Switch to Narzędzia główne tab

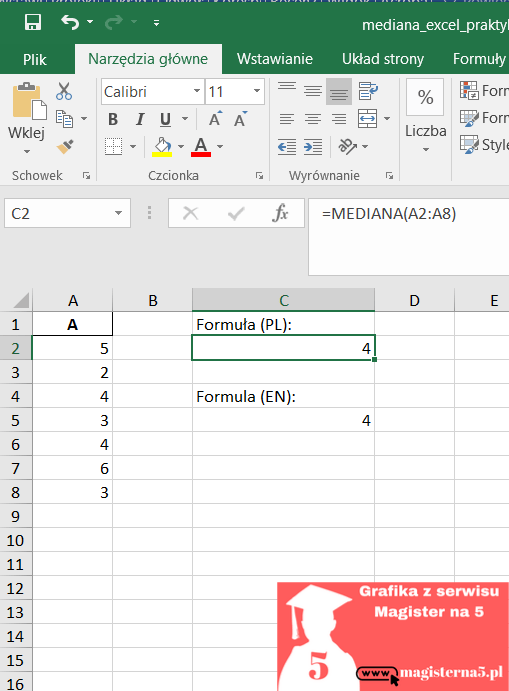[x=148, y=59]
